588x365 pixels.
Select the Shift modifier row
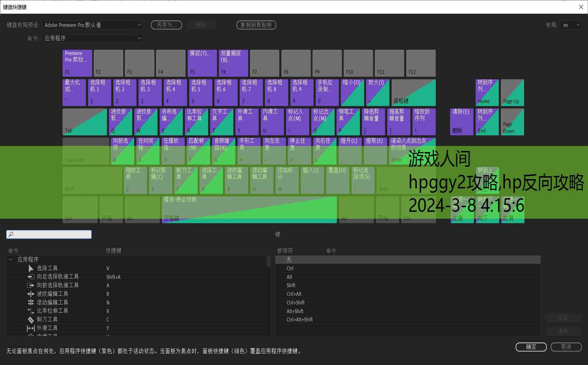(x=408, y=285)
